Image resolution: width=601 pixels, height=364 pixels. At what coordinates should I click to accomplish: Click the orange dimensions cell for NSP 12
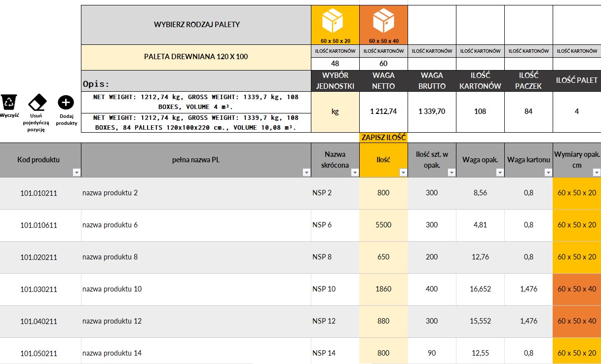tap(577, 321)
